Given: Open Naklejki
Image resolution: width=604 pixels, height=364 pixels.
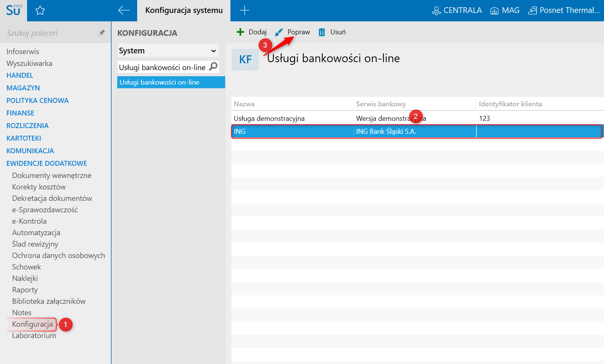Looking at the screenshot, I should tap(25, 278).
